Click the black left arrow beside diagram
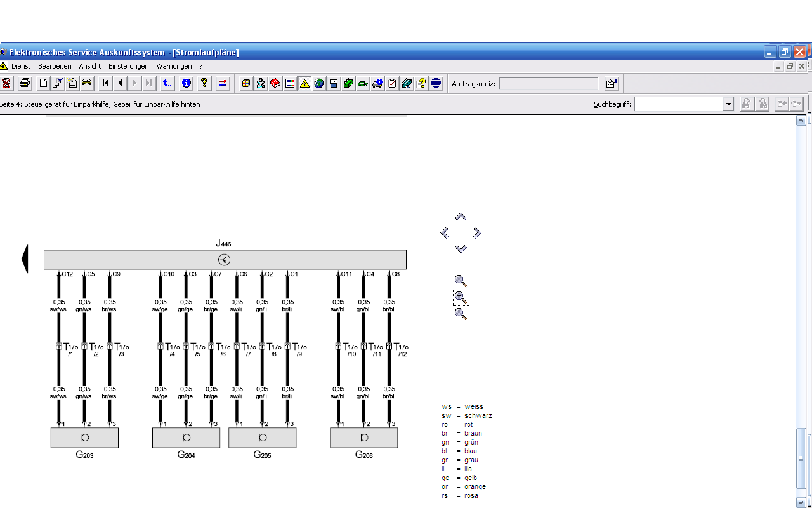The image size is (812, 508). click(25, 259)
